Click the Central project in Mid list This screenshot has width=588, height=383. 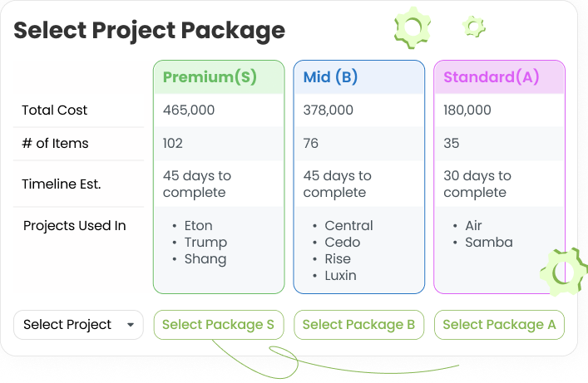[348, 226]
